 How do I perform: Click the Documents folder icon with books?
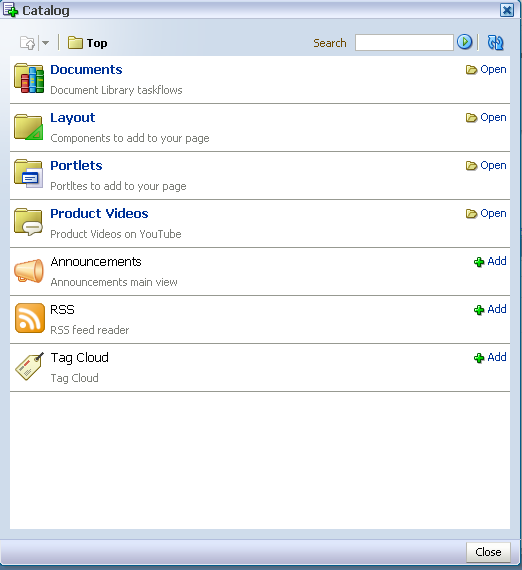click(29, 78)
